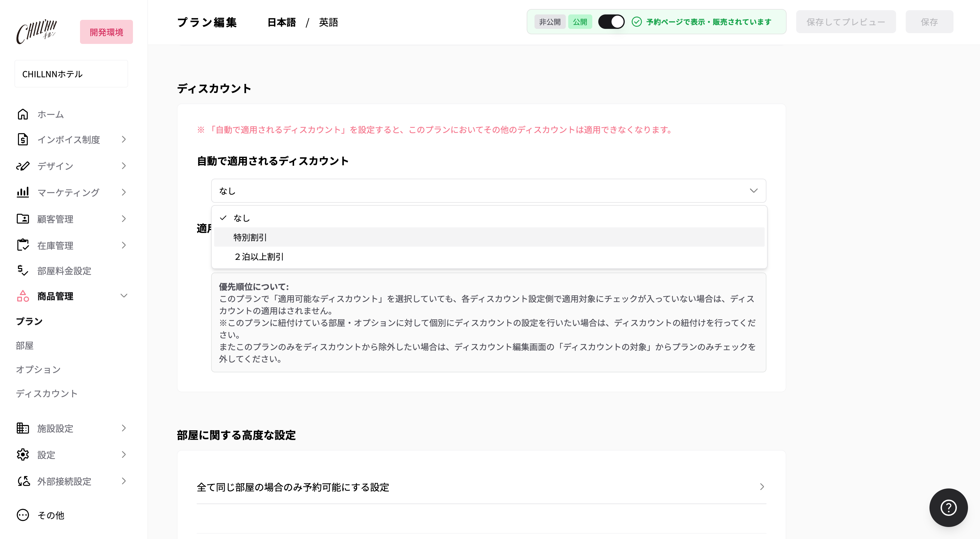Expand the 顧客管理 menu chevron
The width and height of the screenshot is (980, 539).
[124, 219]
